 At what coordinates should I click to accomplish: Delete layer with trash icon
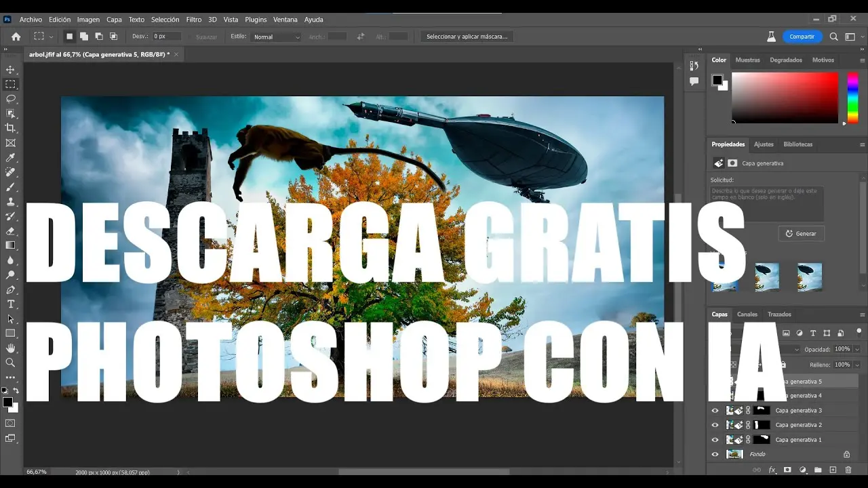click(x=848, y=470)
